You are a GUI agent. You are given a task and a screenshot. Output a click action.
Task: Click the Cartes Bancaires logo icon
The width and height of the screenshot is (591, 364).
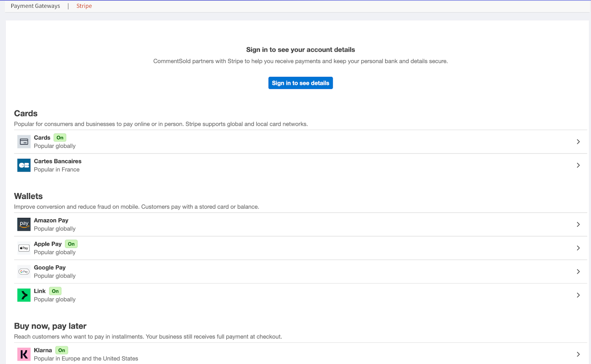point(24,165)
